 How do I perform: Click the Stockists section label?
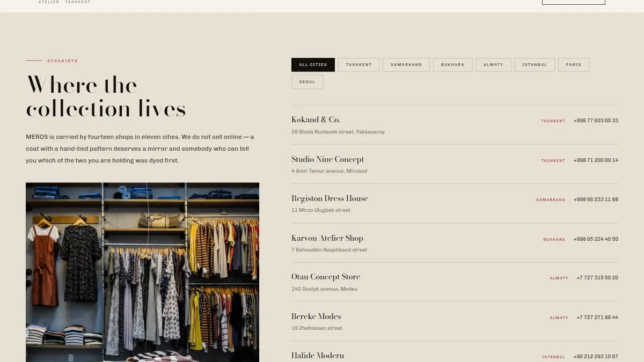coord(62,61)
